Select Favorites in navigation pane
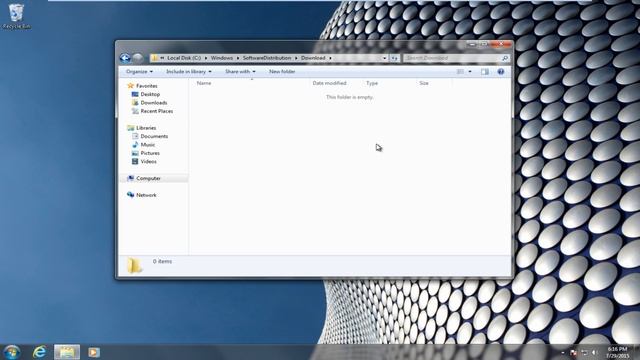This screenshot has height=360, width=640. point(147,86)
